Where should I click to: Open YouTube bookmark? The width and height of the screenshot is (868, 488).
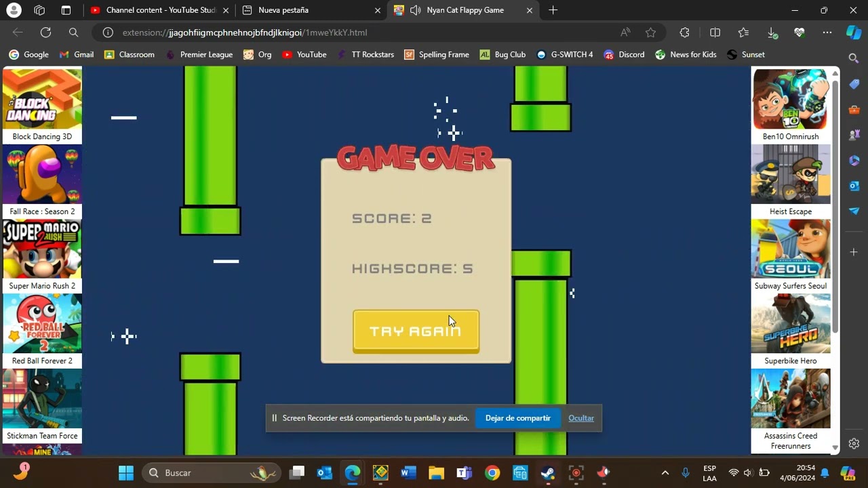(304, 55)
